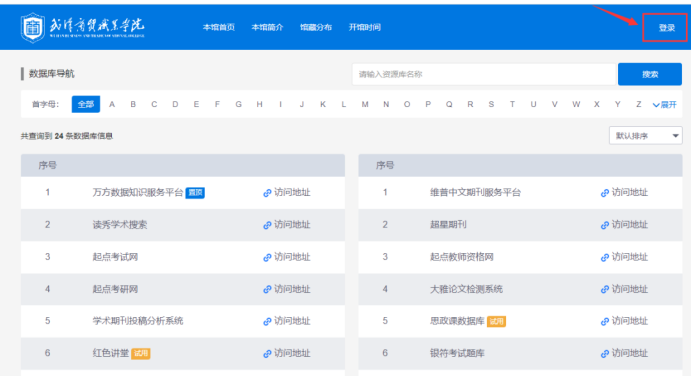This screenshot has height=376, width=692.
Task: Filter databases by letter Q
Action: [449, 104]
